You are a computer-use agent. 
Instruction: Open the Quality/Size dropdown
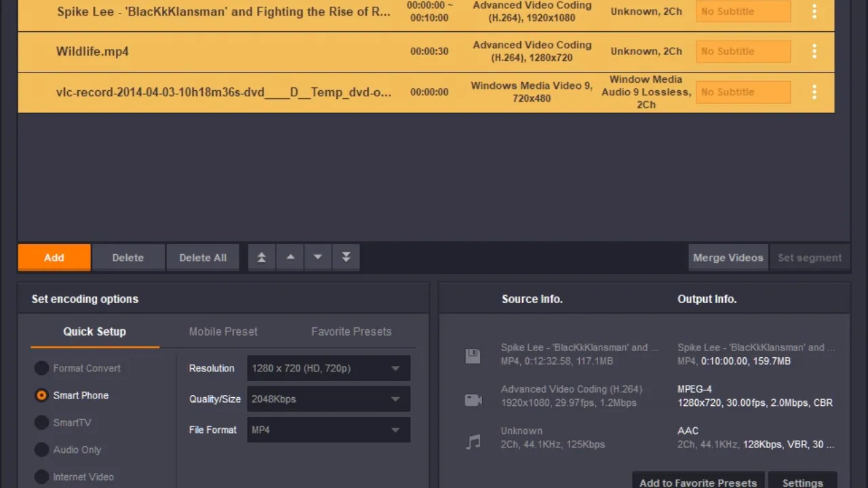pyautogui.click(x=328, y=399)
